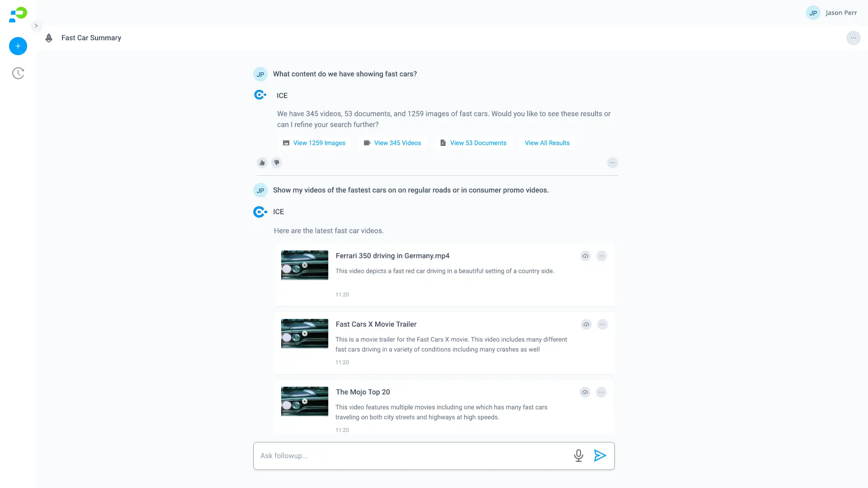Open The Mojo Top 20 title
The image size is (868, 488).
pos(363,392)
